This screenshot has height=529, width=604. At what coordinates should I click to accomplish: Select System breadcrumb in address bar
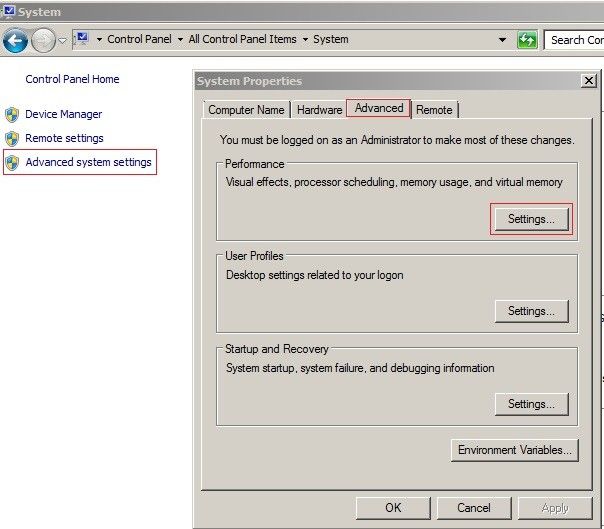[x=331, y=39]
